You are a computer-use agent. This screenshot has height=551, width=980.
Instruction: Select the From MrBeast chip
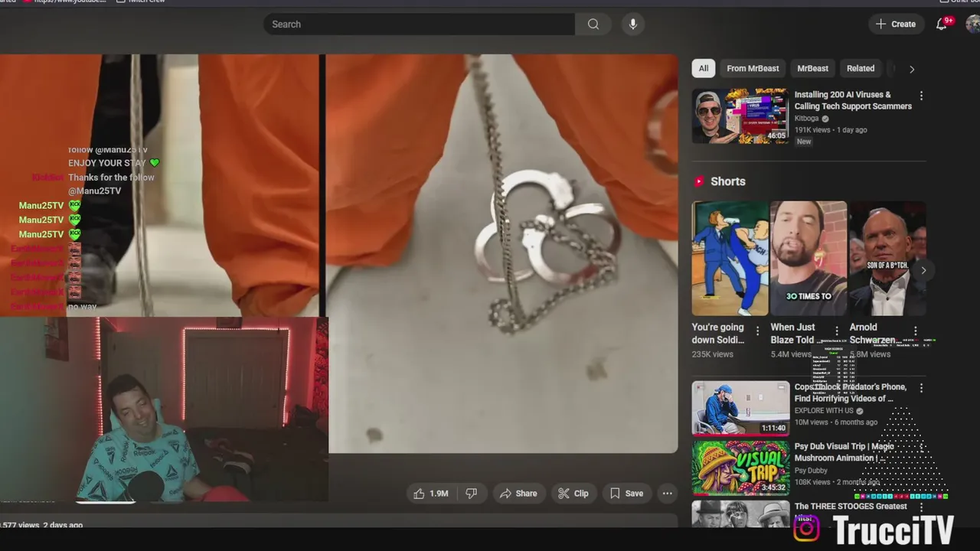pos(753,68)
